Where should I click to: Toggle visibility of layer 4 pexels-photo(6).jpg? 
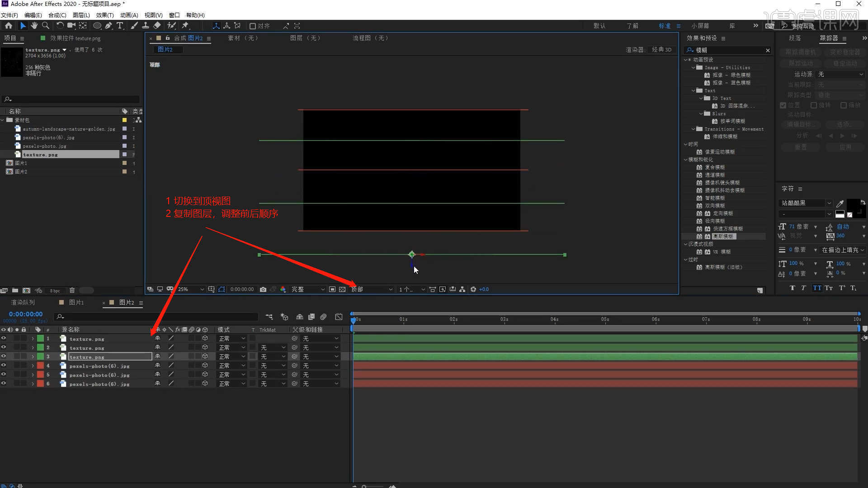pyautogui.click(x=4, y=366)
